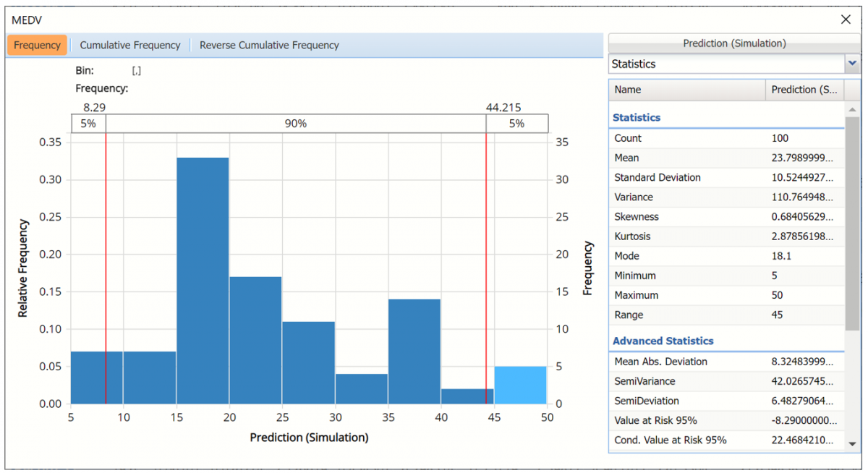This screenshot has width=868, height=473.
Task: Click the Prediction column header in table
Action: click(804, 90)
